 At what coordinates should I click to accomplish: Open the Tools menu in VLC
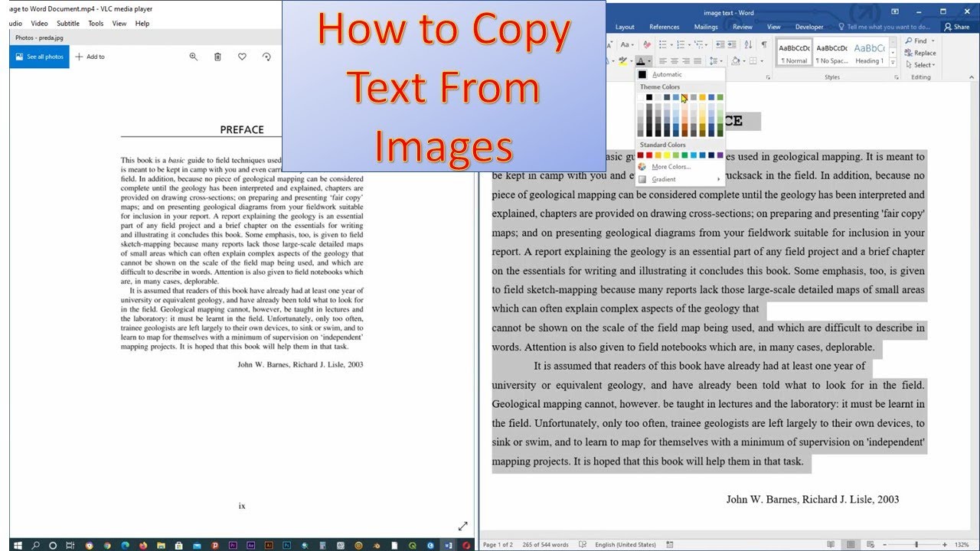(x=96, y=24)
